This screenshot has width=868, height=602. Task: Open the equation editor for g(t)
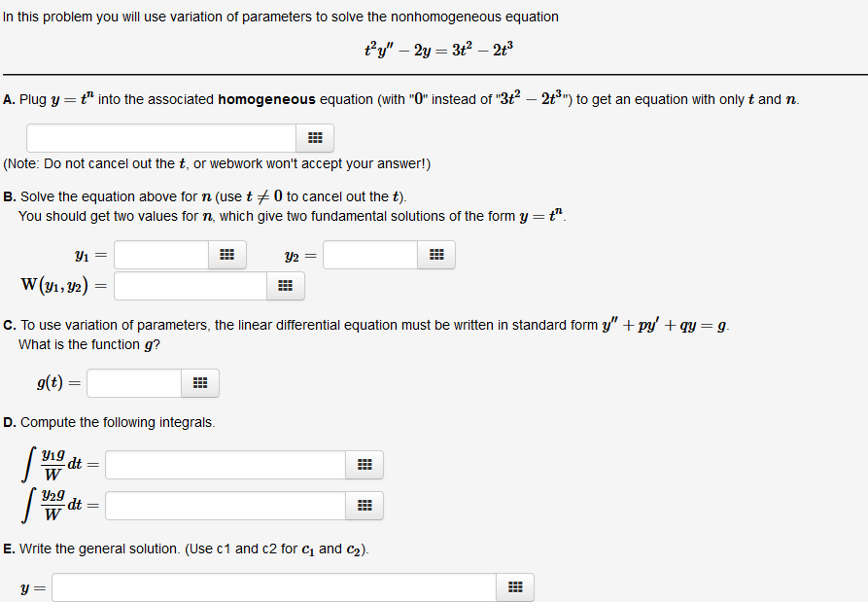199,382
